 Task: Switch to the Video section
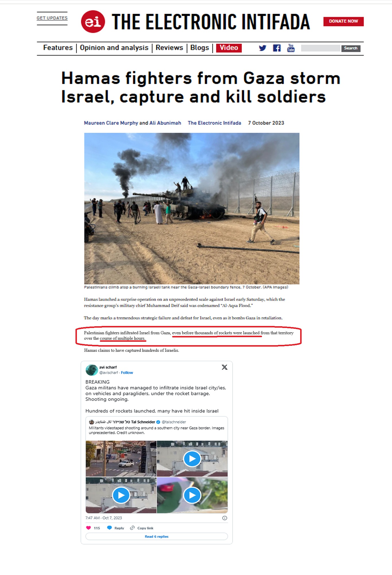tap(229, 48)
